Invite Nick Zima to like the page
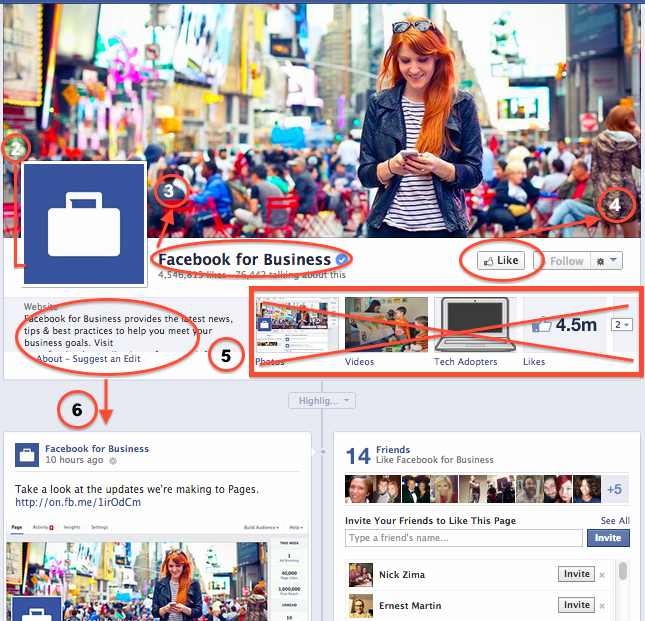 coord(576,574)
